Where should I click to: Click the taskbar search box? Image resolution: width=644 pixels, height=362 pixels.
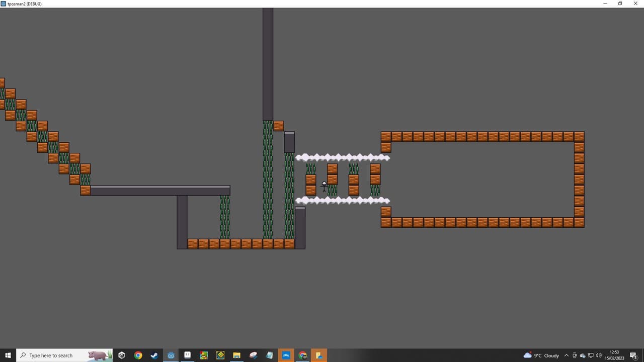[64, 355]
